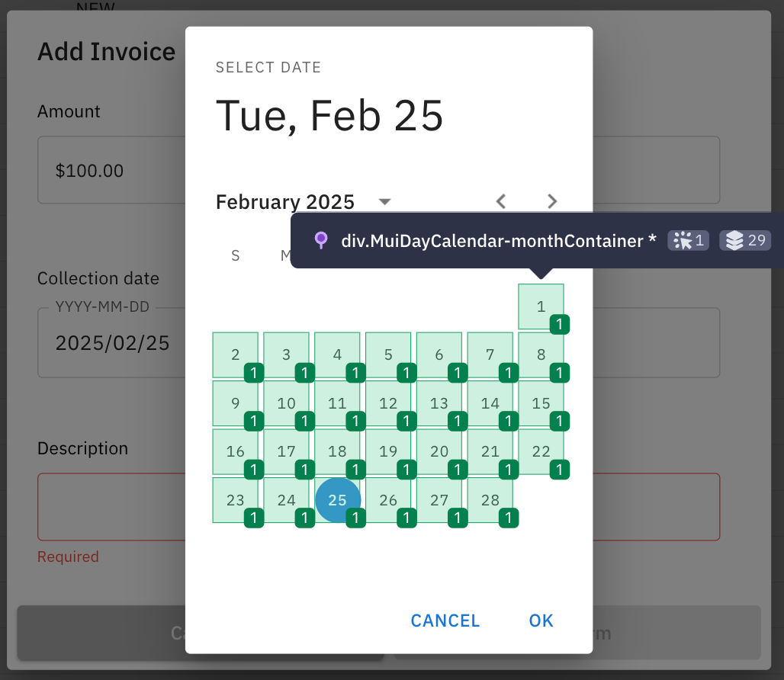
Task: Click the purple pin icon in the selector tooltip
Action: coord(320,240)
